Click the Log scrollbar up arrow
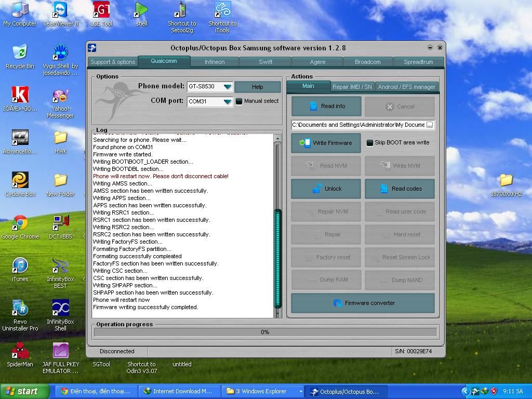Viewport: 532px width, 399px height. (x=277, y=138)
